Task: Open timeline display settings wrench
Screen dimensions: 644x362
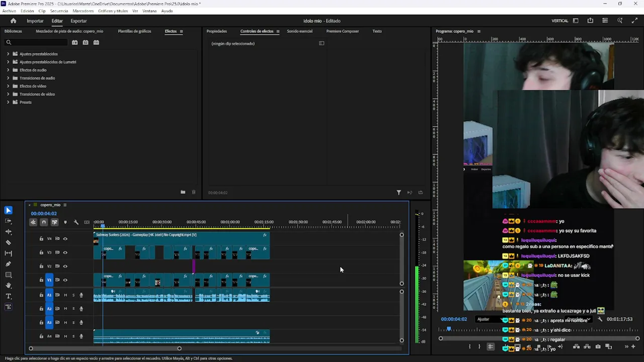Action: pyautogui.click(x=76, y=222)
